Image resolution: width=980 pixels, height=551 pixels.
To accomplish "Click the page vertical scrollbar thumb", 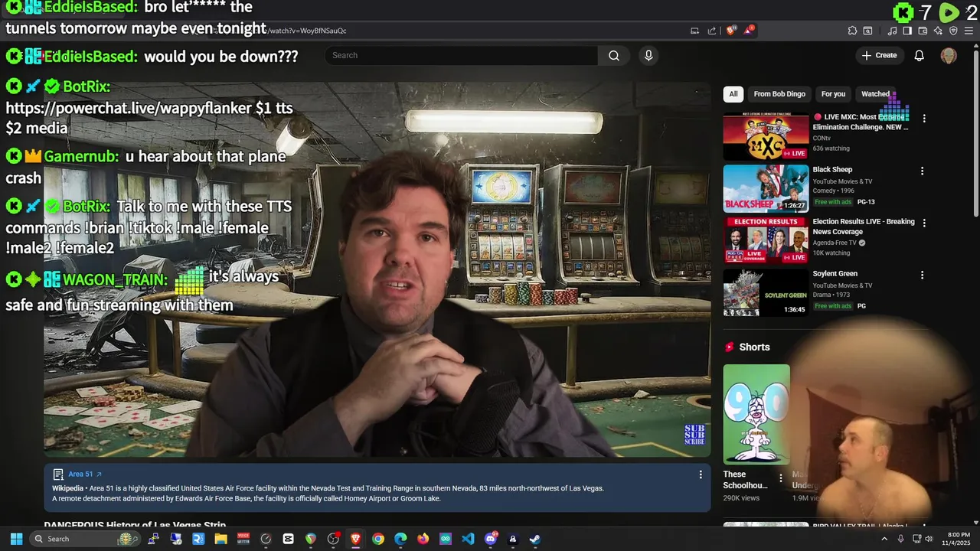I will [x=975, y=134].
